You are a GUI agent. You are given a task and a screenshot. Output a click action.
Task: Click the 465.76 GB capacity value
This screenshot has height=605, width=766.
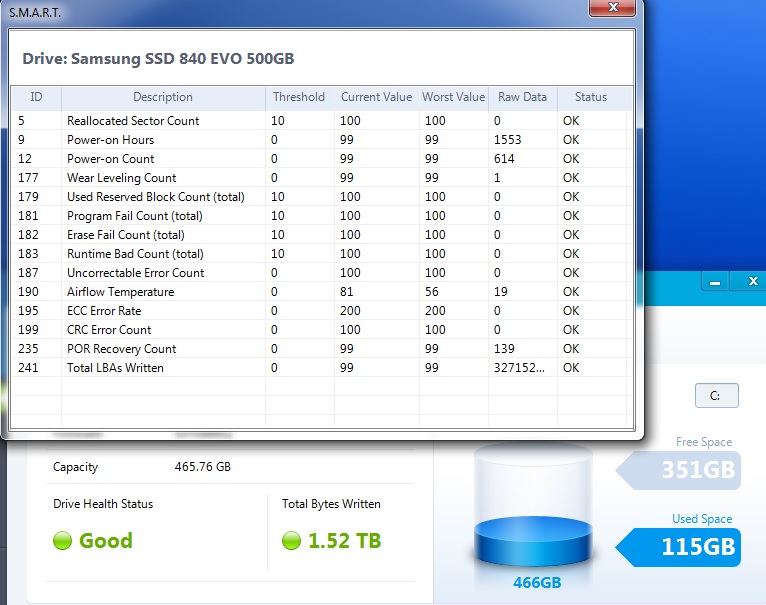(x=202, y=467)
